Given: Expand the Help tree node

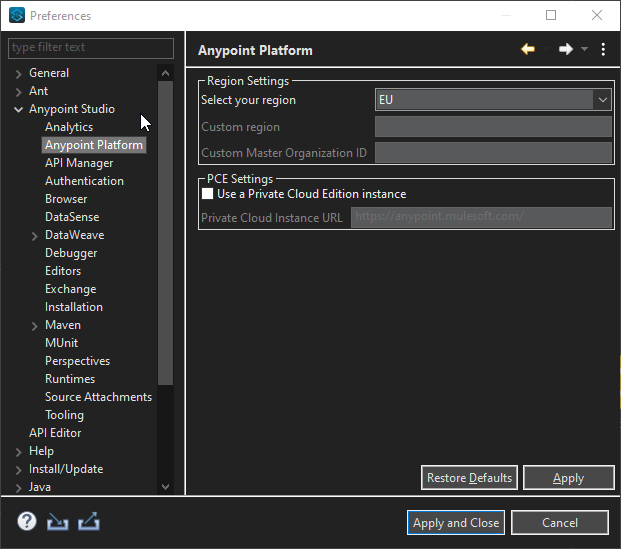Looking at the screenshot, I should point(18,452).
